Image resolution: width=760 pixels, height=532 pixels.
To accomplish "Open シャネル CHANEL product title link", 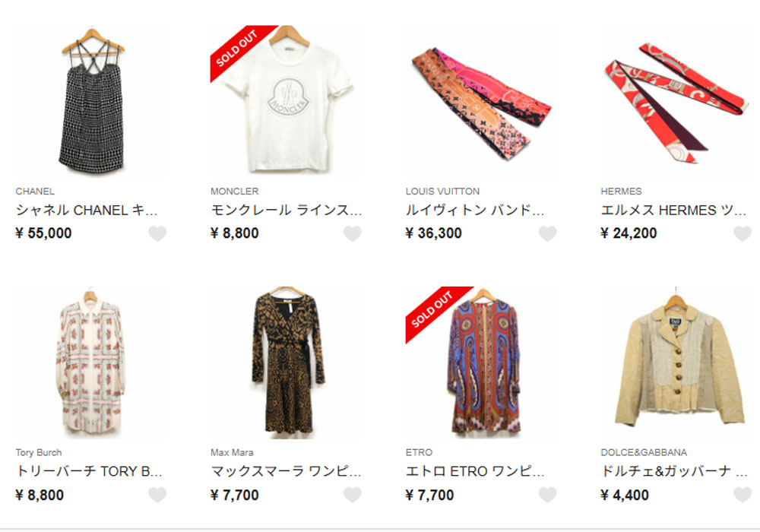I will pyautogui.click(x=87, y=211).
